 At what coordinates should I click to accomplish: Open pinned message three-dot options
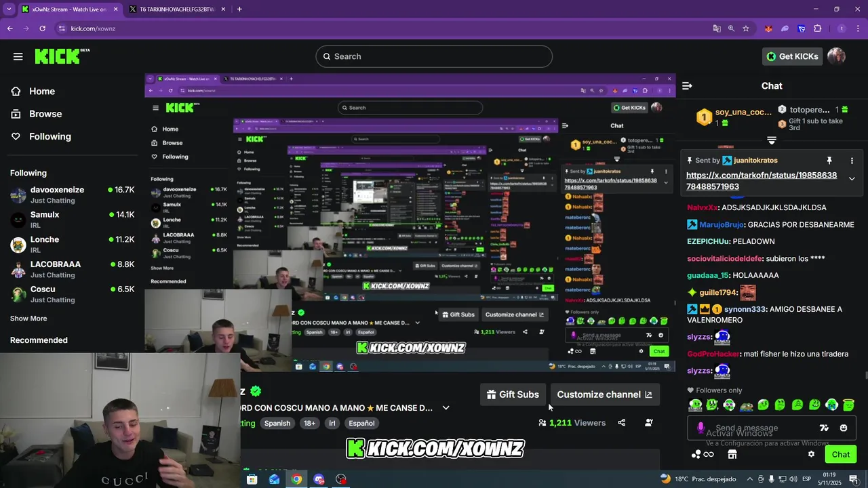pyautogui.click(x=852, y=161)
